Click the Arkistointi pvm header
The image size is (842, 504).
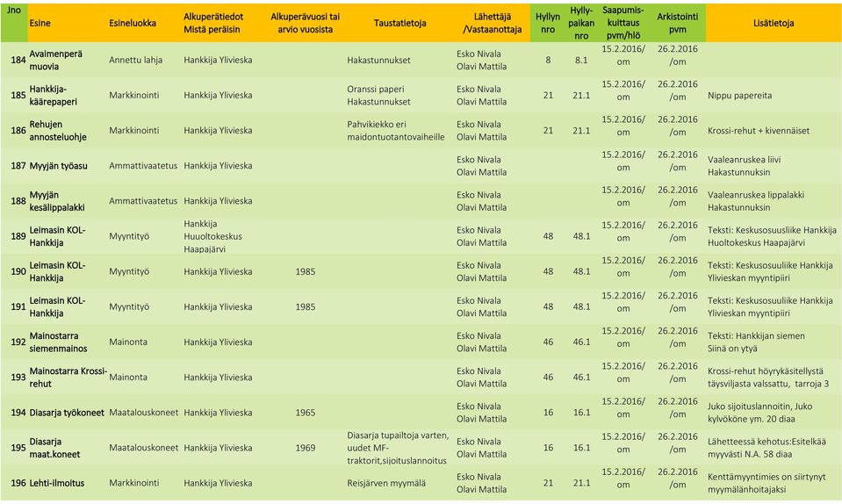click(x=678, y=23)
